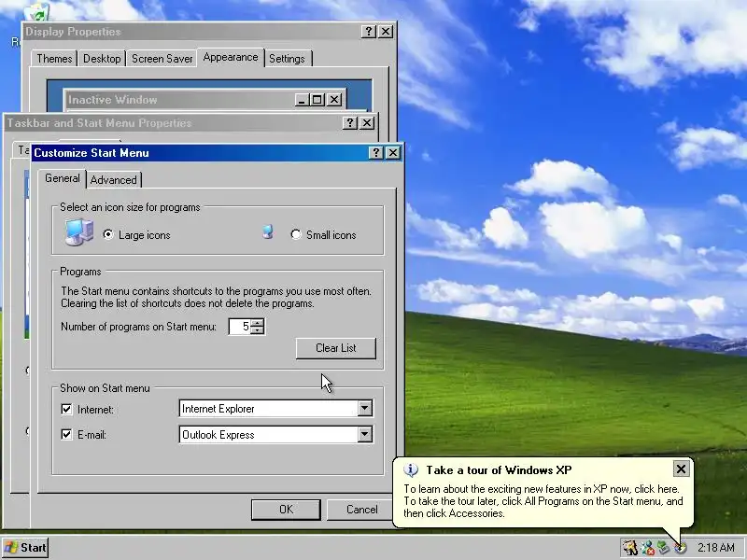
Task: Click the Show on Start menu group label
Action: coord(105,388)
